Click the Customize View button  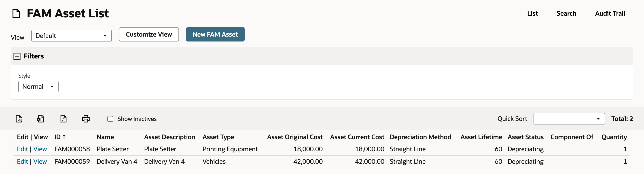click(x=149, y=34)
